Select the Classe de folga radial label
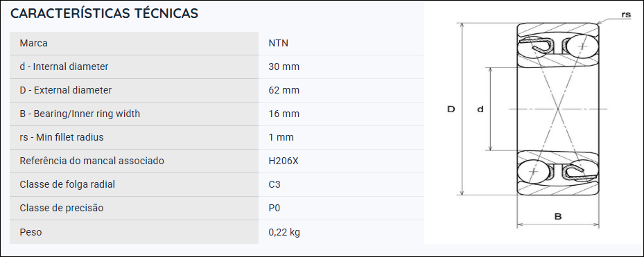The image size is (644, 257). (67, 184)
